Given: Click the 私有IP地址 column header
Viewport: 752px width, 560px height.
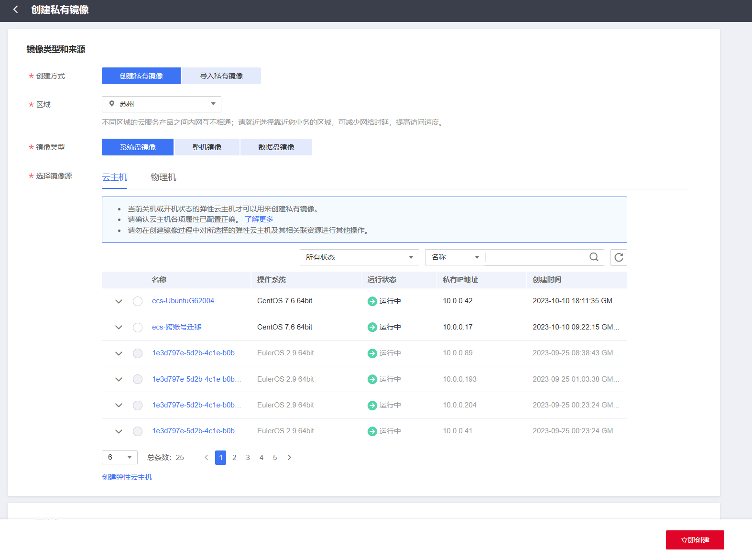Looking at the screenshot, I should coord(460,280).
